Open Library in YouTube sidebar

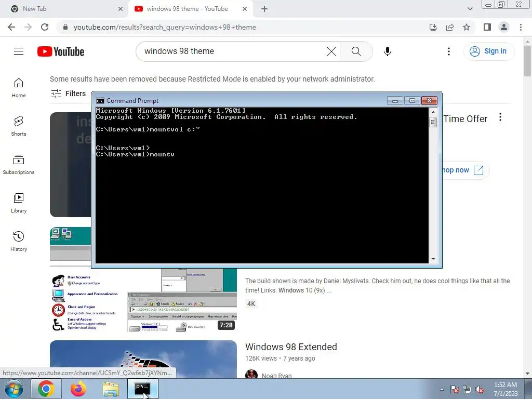[19, 203]
